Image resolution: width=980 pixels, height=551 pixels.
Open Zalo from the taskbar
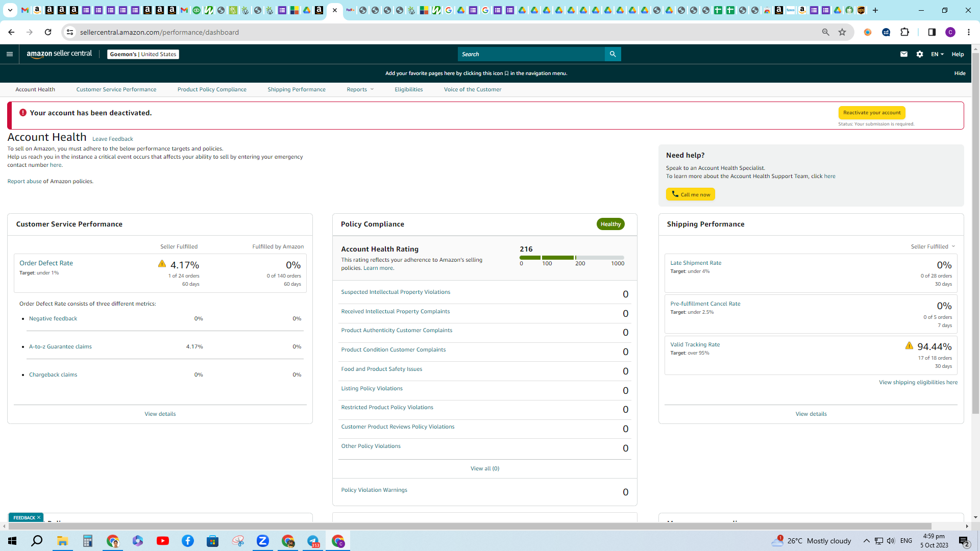point(263,541)
